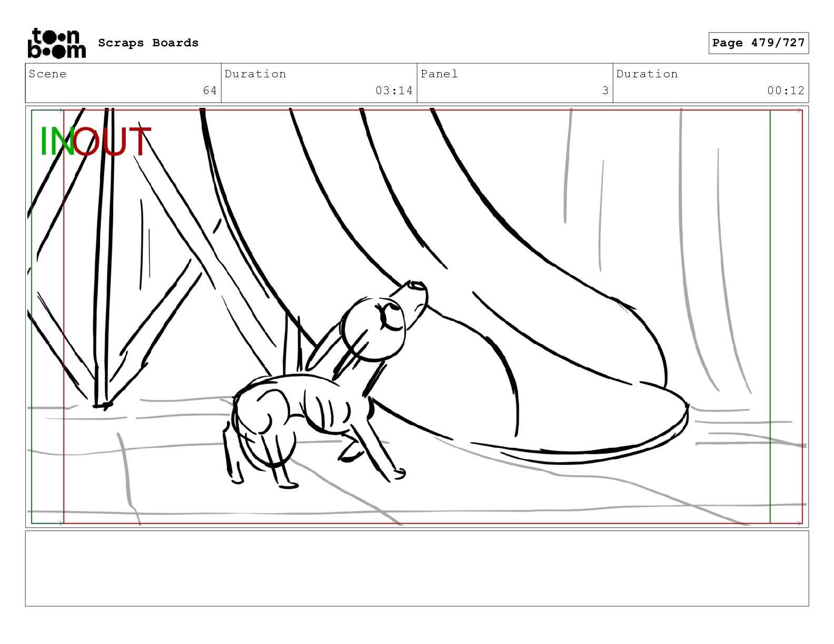Click the bottom-left camera frame arrow
The height and width of the screenshot is (644, 834).
click(x=61, y=523)
